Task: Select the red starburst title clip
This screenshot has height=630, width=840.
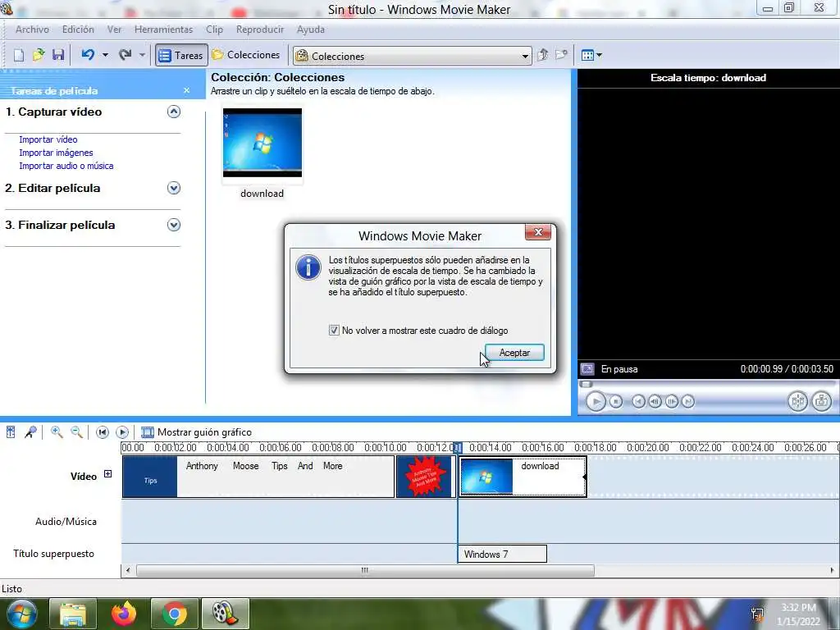Action: [424, 477]
